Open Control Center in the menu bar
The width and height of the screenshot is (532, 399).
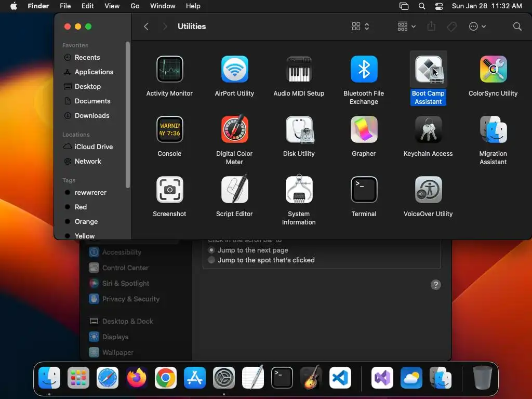tap(438, 6)
